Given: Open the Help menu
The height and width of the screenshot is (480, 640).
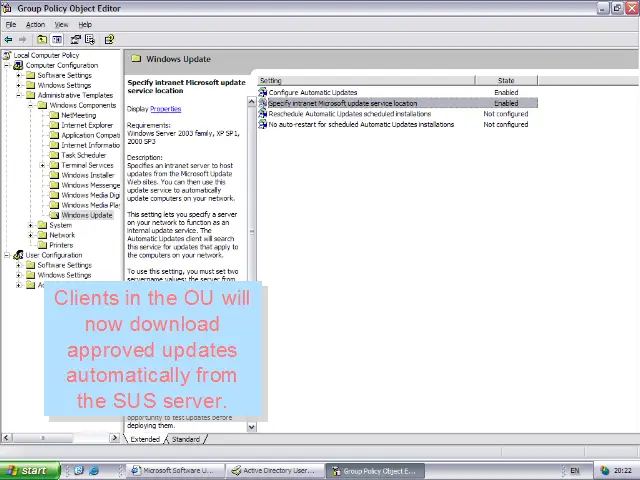Looking at the screenshot, I should (x=85, y=24).
